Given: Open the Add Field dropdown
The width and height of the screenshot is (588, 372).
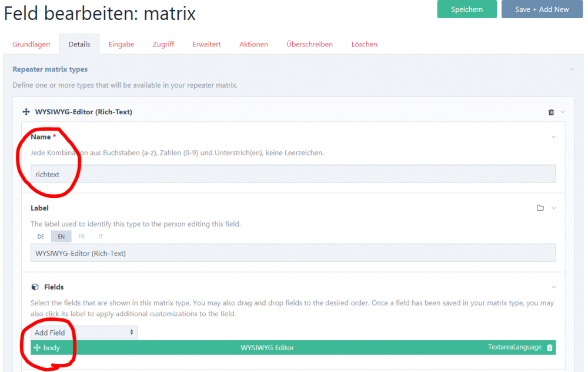Looking at the screenshot, I should [x=83, y=332].
